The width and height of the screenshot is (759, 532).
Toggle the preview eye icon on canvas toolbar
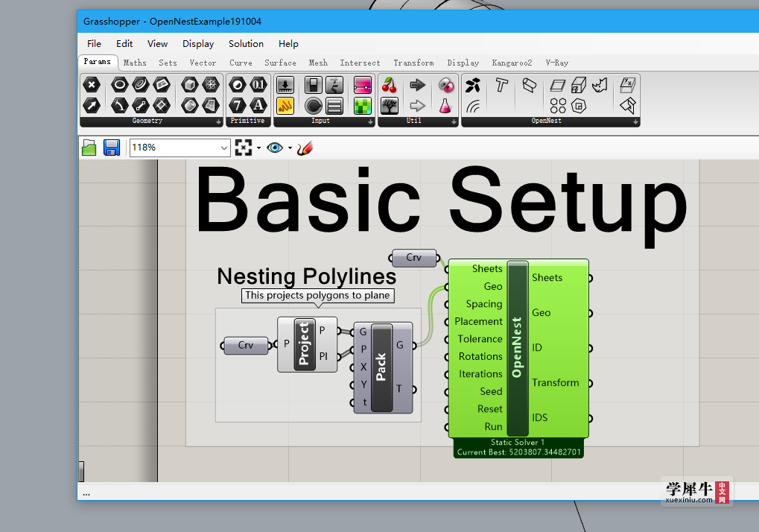[274, 148]
